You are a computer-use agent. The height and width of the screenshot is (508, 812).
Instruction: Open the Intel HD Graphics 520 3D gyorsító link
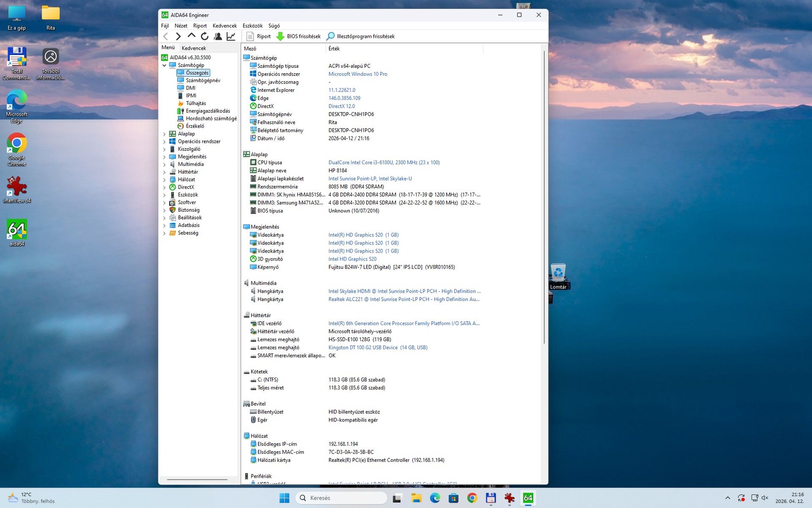point(352,259)
